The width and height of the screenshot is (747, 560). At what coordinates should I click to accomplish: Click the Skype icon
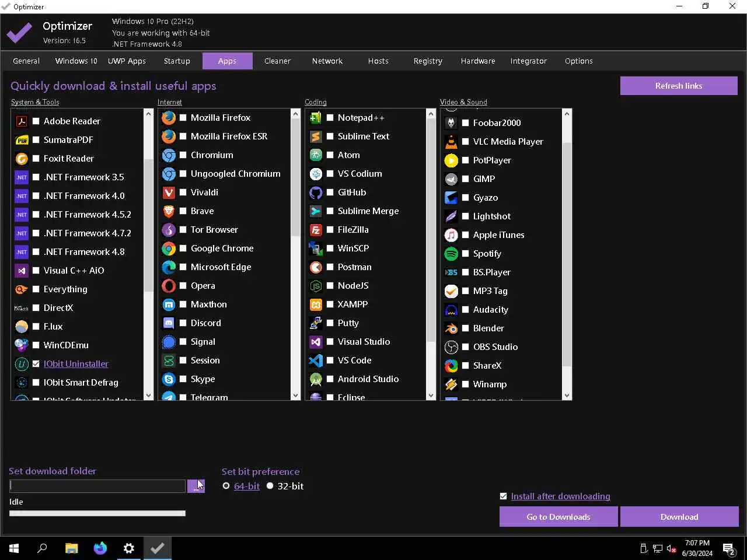coord(169,379)
